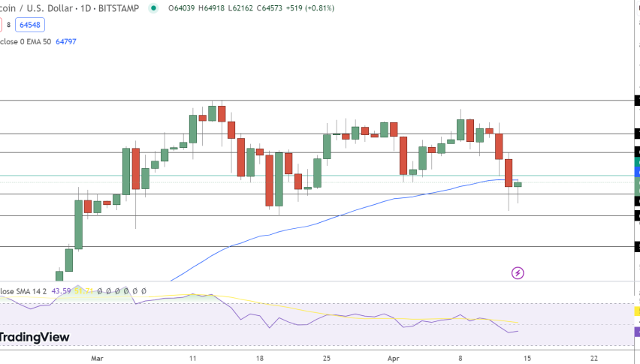The height and width of the screenshot is (364, 640).
Task: Select the latest small green candle
Action: click(x=518, y=185)
